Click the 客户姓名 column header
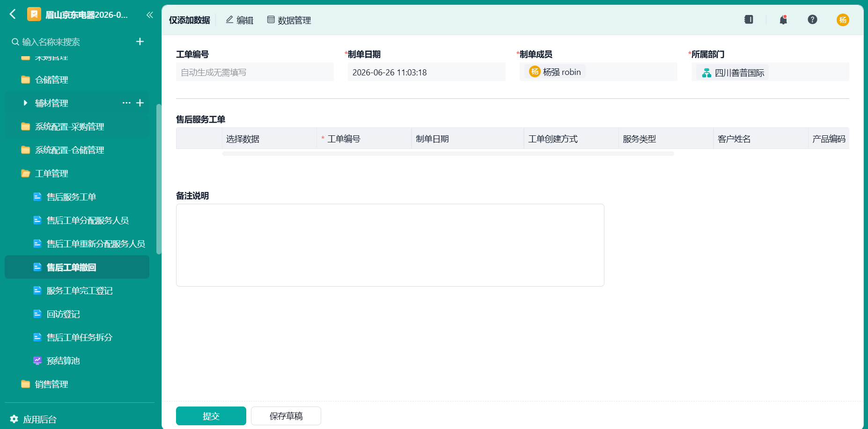The image size is (868, 429). pos(761,139)
